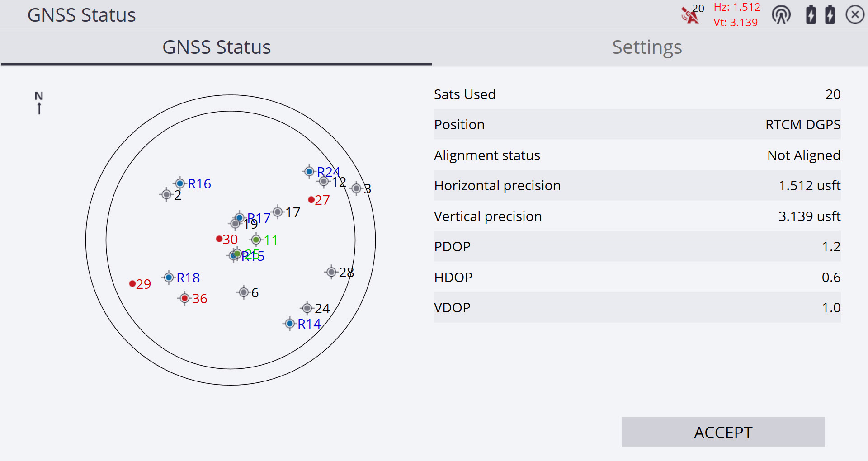The width and height of the screenshot is (868, 461).
Task: Click the Alignment status row
Action: coord(637,155)
